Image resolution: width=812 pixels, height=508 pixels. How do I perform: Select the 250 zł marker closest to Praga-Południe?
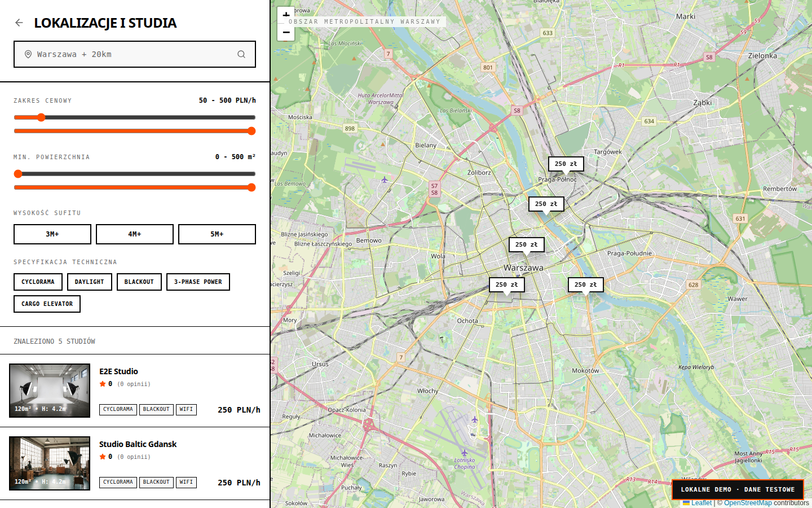pyautogui.click(x=586, y=284)
